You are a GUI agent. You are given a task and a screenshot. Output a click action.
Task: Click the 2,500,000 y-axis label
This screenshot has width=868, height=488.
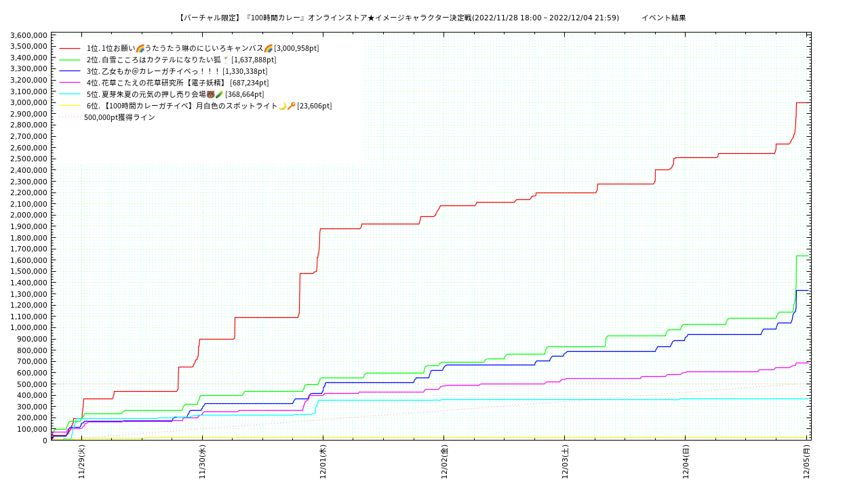pyautogui.click(x=29, y=159)
